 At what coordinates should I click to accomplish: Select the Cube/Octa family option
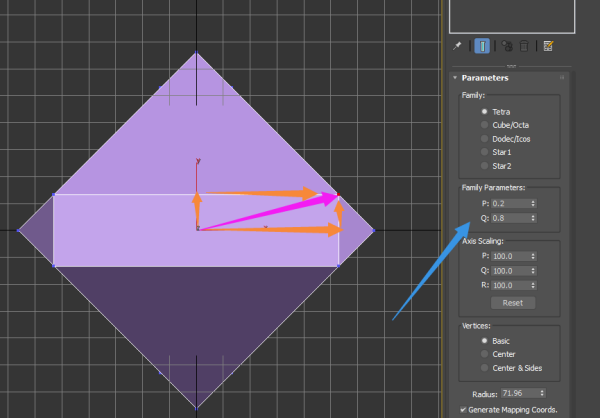[x=484, y=125]
